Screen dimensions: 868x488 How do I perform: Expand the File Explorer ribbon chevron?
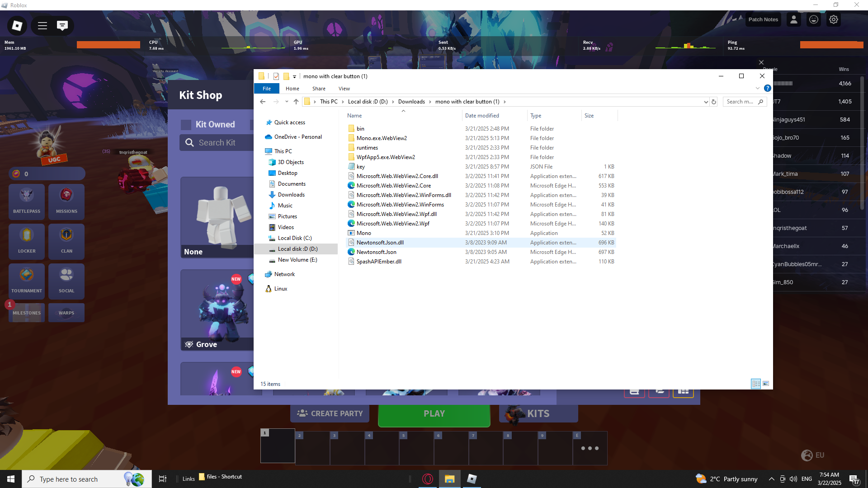click(x=758, y=89)
